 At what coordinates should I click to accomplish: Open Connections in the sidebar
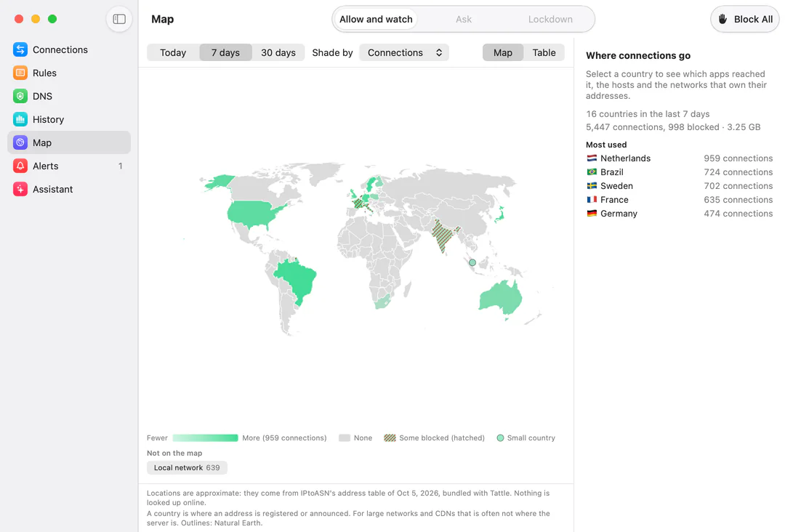pos(69,49)
